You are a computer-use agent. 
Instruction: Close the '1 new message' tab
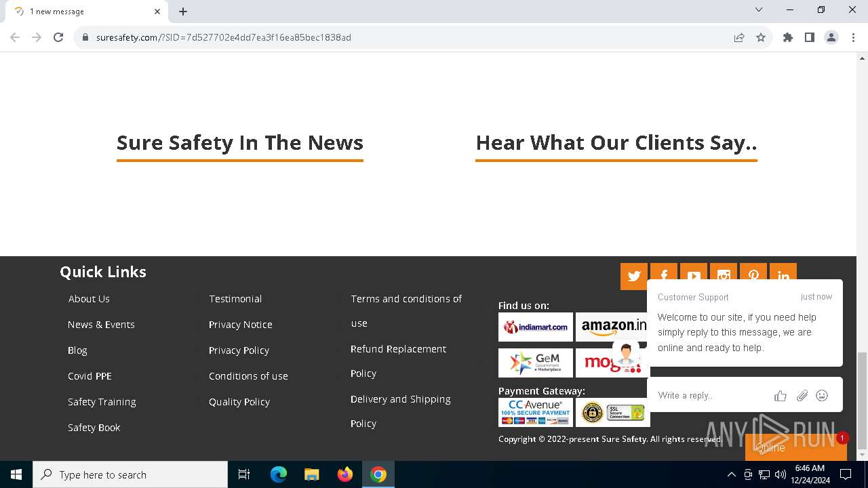point(157,12)
